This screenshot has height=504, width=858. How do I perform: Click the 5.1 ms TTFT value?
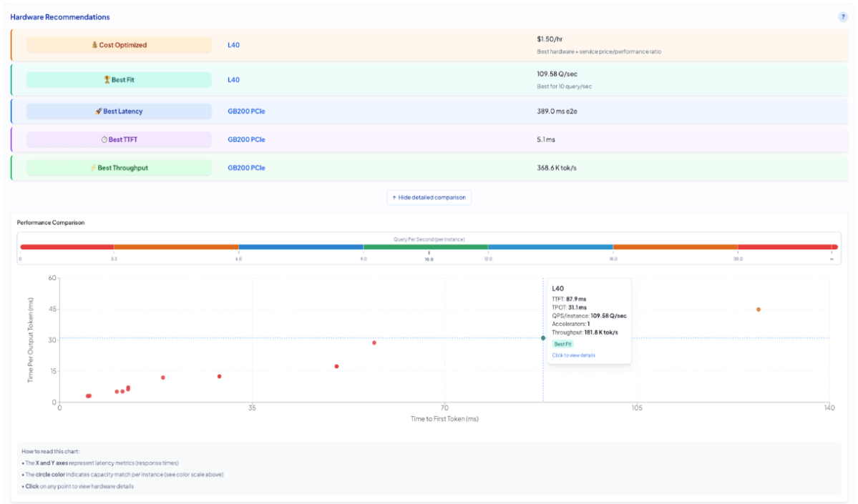[545, 139]
